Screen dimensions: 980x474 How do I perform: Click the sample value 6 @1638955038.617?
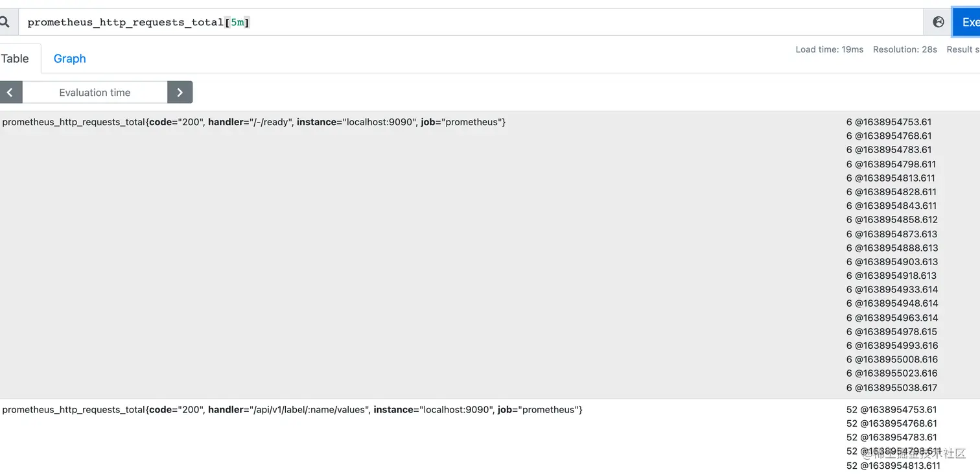892,388
